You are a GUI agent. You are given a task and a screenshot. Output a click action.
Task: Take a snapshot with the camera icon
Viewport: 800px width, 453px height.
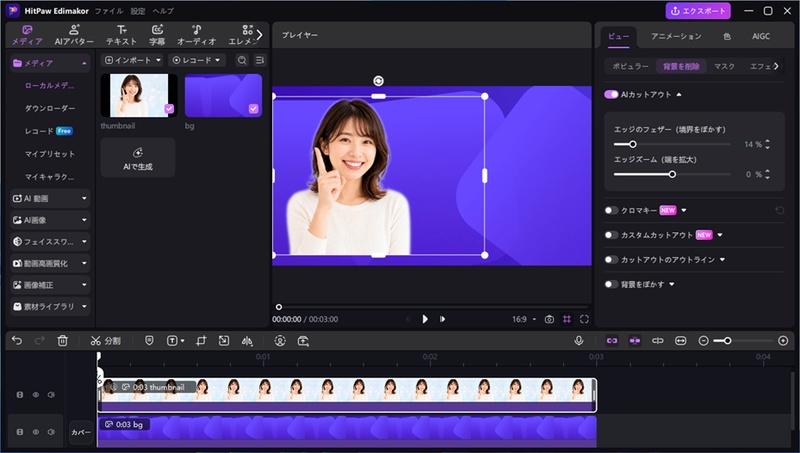coord(549,319)
